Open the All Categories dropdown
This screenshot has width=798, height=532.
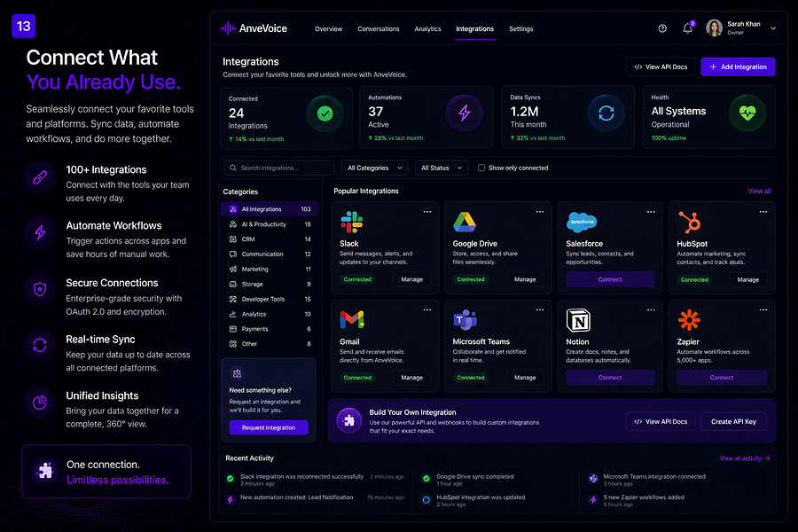374,168
